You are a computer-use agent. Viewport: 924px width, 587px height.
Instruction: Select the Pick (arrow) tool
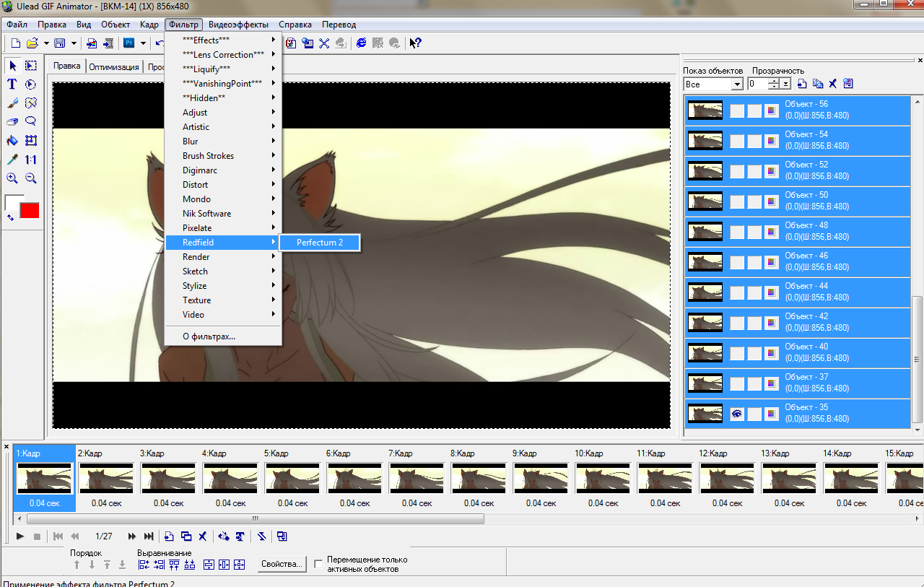(x=12, y=66)
